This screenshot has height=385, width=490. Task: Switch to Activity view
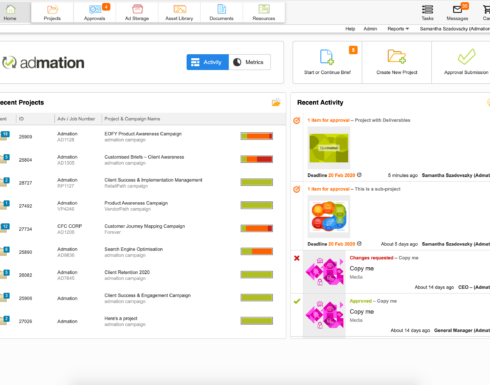(x=208, y=62)
